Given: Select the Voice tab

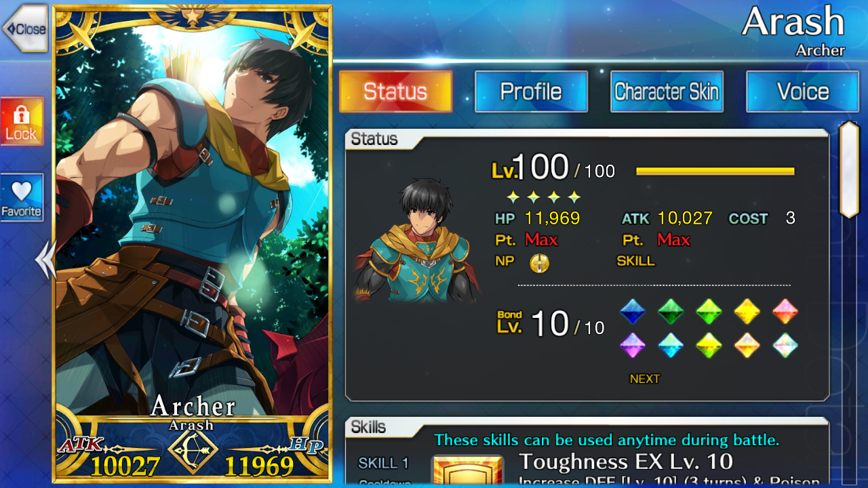Looking at the screenshot, I should [802, 91].
